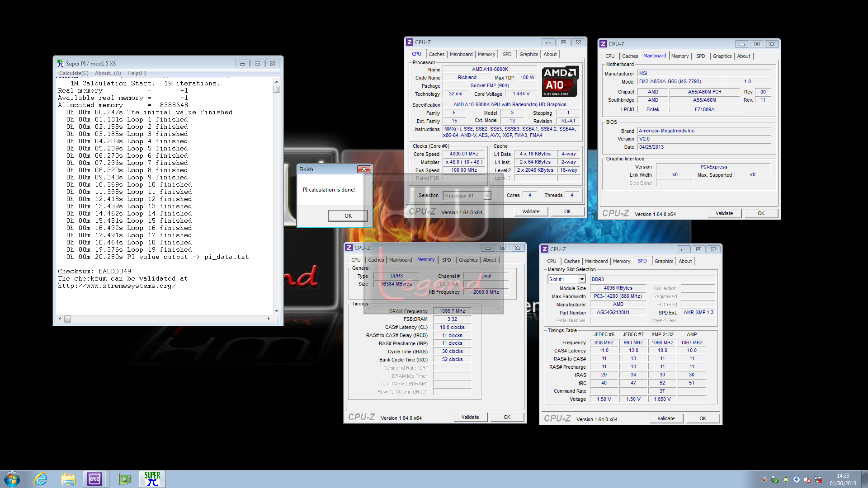
Task: Click OK in the CPU window
Action: pos(567,211)
